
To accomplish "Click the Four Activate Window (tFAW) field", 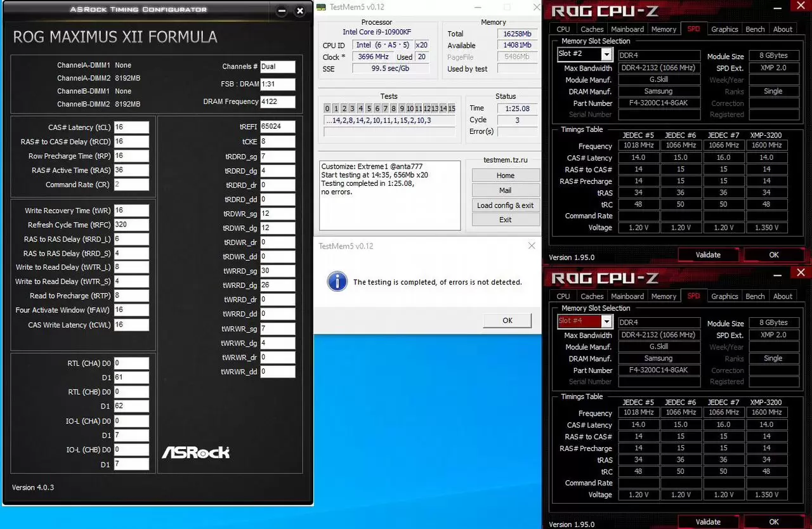I will tap(131, 310).
